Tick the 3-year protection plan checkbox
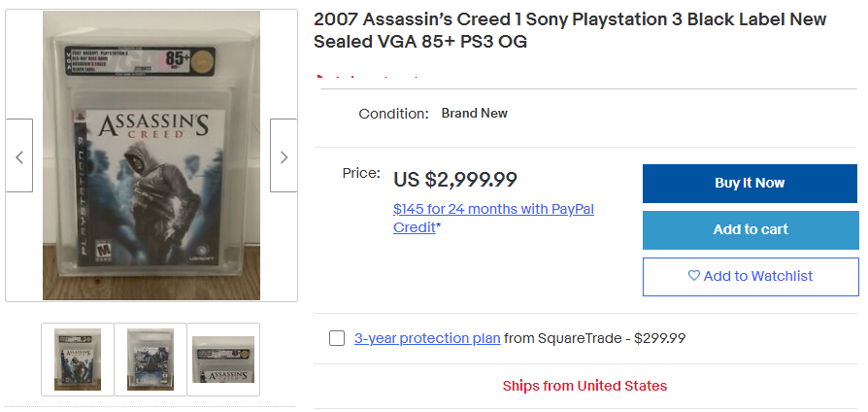 coord(337,338)
